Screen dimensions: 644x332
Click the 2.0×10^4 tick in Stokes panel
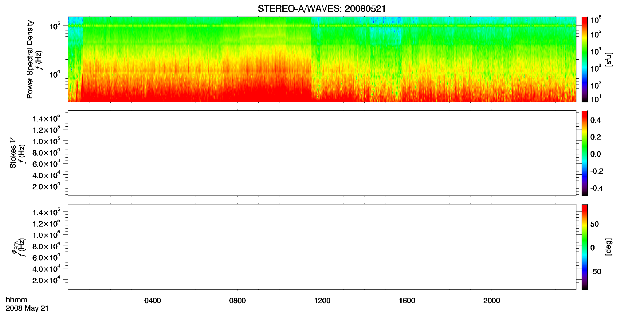[46, 186]
